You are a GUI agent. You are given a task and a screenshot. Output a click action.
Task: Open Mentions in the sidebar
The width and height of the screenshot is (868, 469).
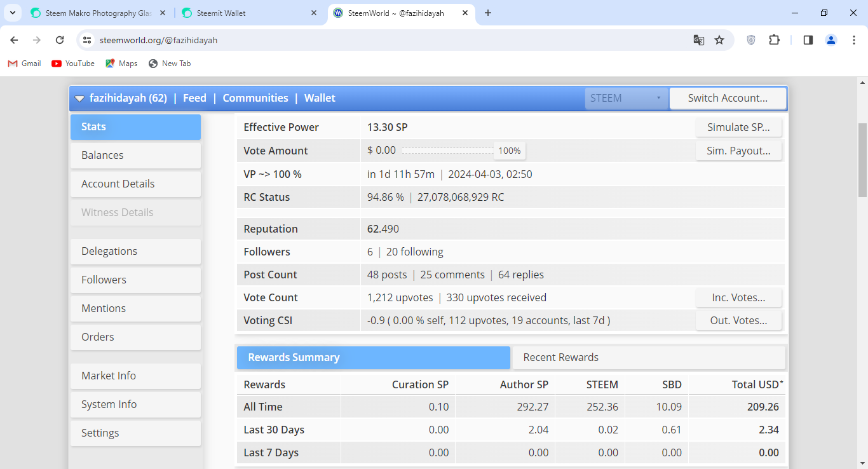pyautogui.click(x=135, y=309)
